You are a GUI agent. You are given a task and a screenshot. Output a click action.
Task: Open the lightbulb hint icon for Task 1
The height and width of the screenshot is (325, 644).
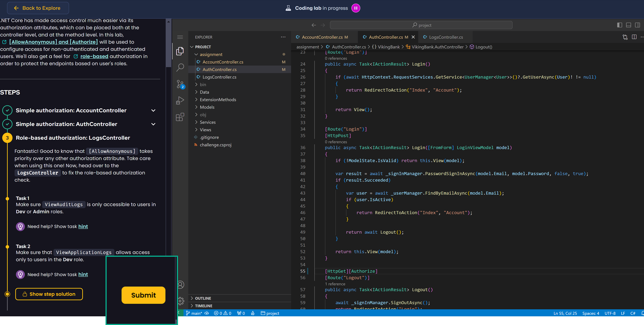20,227
